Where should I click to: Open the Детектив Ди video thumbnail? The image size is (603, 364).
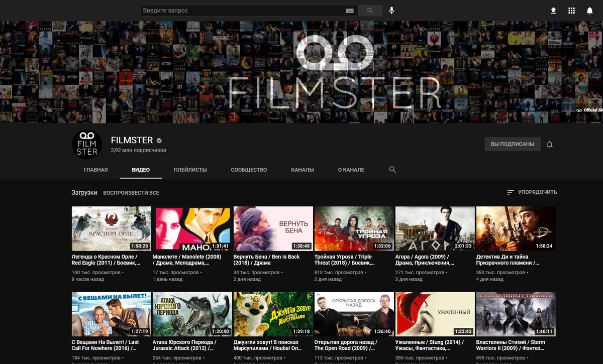pyautogui.click(x=516, y=228)
